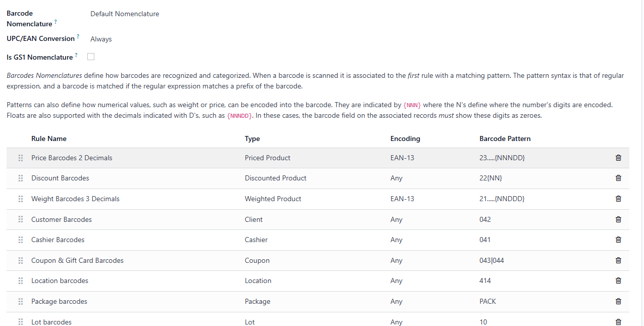The image size is (644, 326).
Task: Click trash icon for Customer Barcodes row
Action: click(618, 219)
